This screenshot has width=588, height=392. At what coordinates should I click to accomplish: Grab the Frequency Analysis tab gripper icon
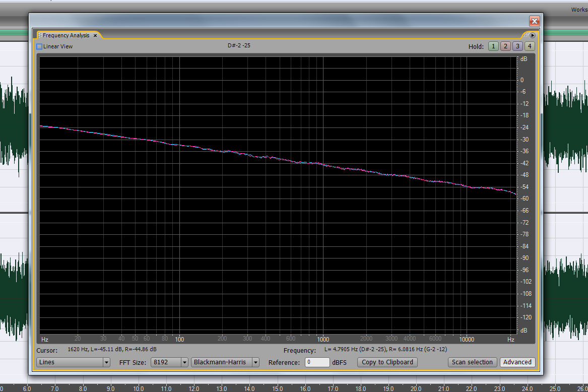click(x=40, y=35)
